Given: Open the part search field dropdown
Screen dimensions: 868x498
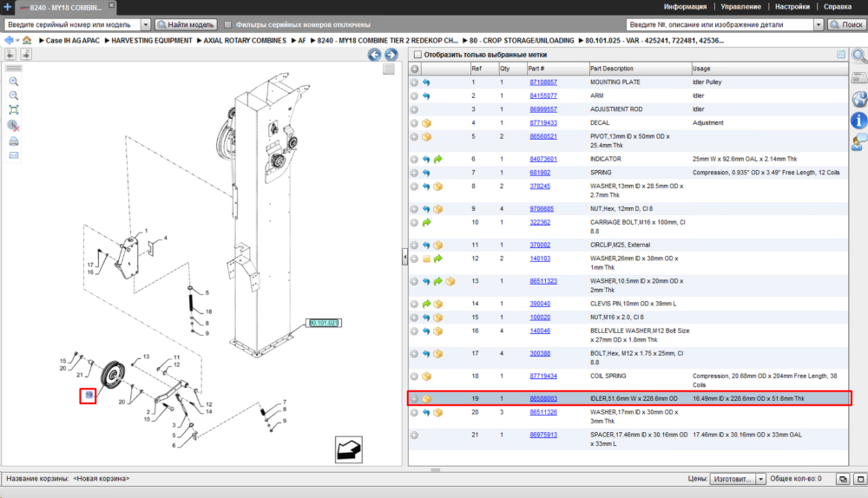Looking at the screenshot, I should (x=819, y=24).
